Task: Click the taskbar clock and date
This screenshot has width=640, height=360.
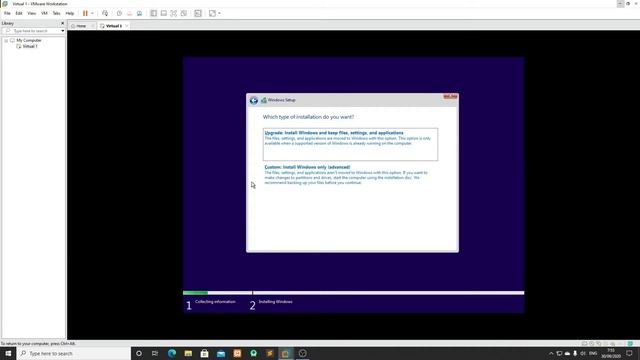Action: pyautogui.click(x=611, y=353)
